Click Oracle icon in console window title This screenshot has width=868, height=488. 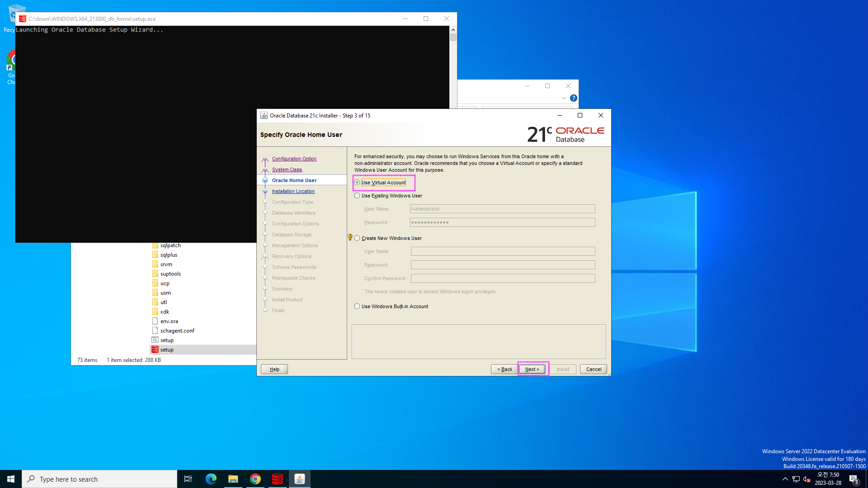point(23,19)
